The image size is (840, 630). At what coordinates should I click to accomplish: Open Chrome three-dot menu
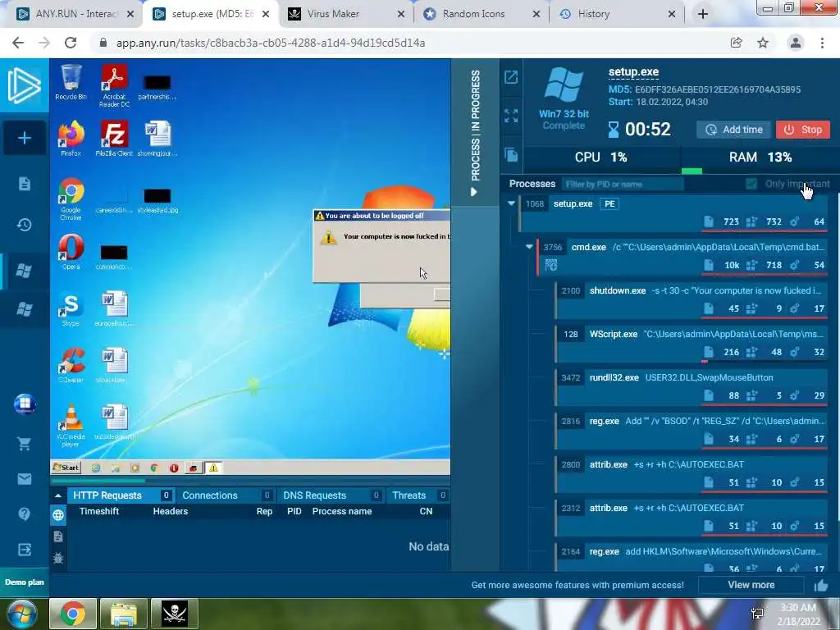click(x=822, y=43)
